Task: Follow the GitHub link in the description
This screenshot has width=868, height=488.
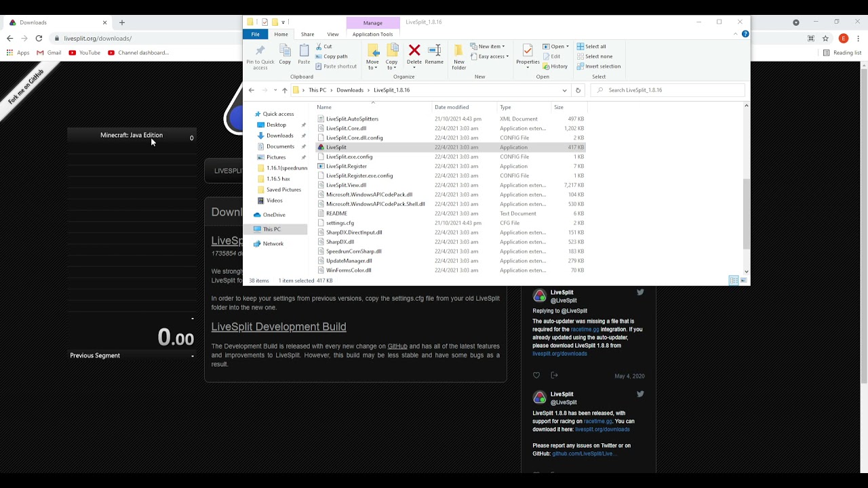Action: (x=397, y=346)
